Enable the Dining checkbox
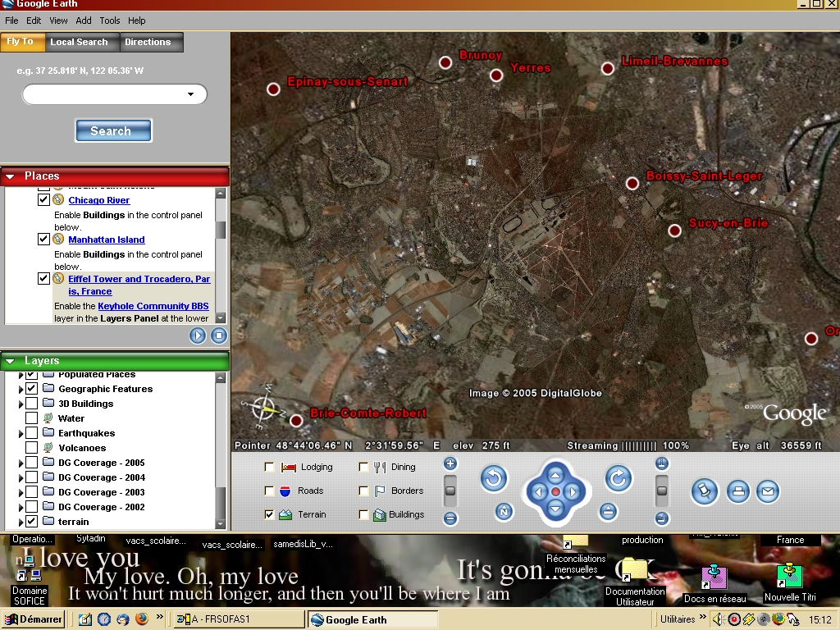 363,467
